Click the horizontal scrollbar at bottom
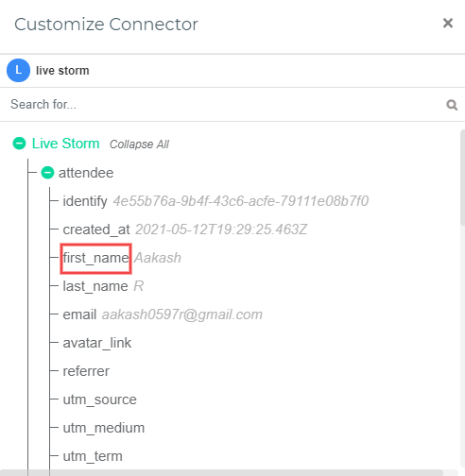The image size is (465, 476). tap(221, 473)
